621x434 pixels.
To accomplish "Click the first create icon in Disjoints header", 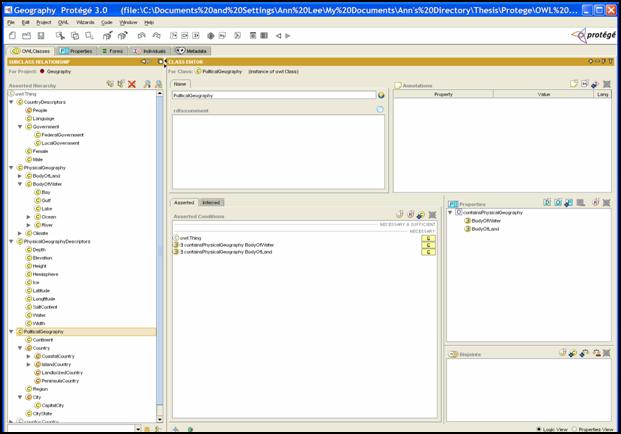I will coord(562,353).
